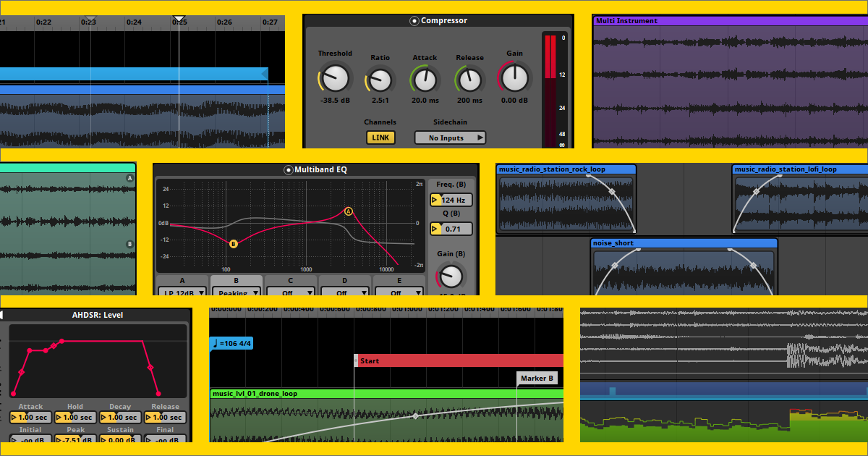Click the fade curve handle on drone loop
Viewport: 868px width, 456px height.
coord(415,416)
